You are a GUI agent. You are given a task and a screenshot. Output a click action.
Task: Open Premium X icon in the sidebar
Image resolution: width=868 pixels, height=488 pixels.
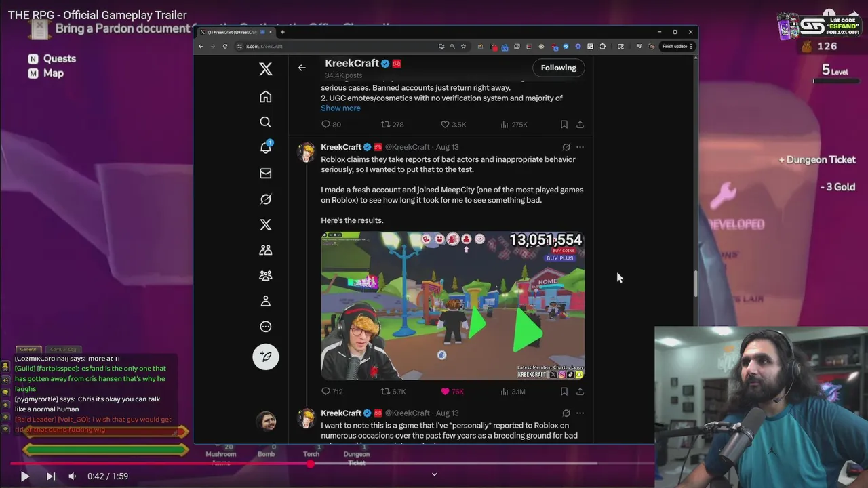click(x=266, y=224)
